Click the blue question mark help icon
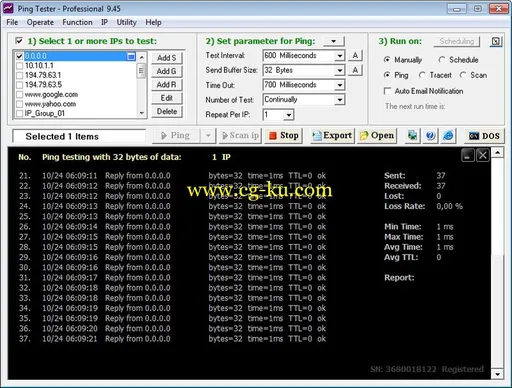 click(x=430, y=136)
